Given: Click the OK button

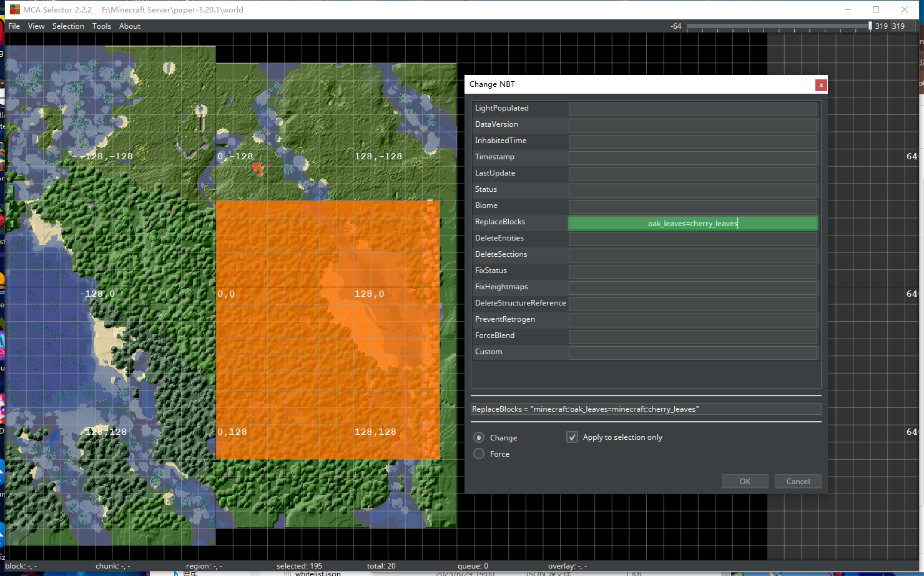Looking at the screenshot, I should pos(744,481).
